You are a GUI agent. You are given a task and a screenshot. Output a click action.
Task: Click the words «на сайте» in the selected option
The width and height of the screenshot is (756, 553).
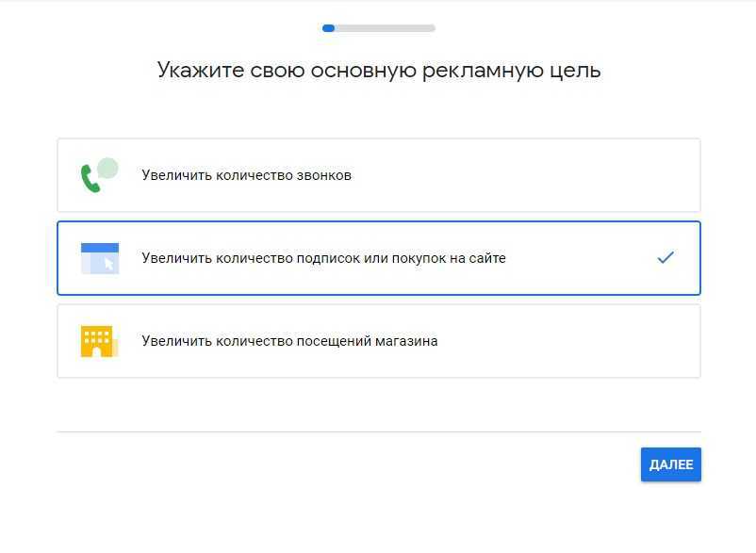[x=479, y=258]
